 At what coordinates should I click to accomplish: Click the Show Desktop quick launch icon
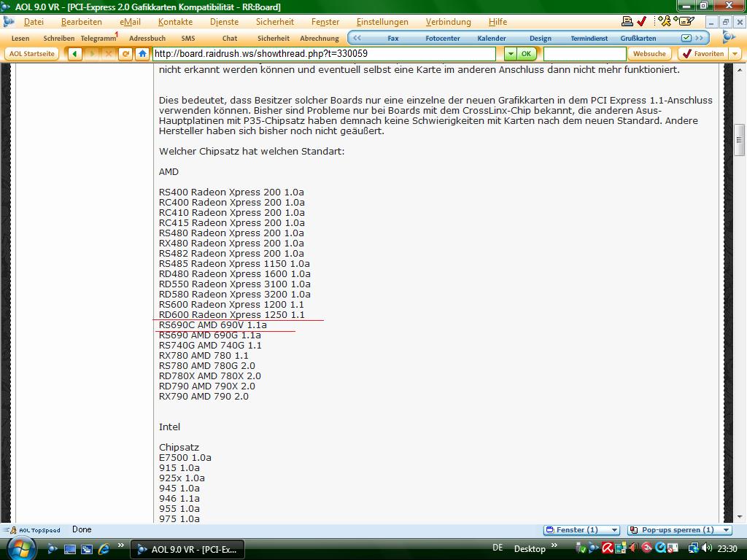[x=70, y=549]
